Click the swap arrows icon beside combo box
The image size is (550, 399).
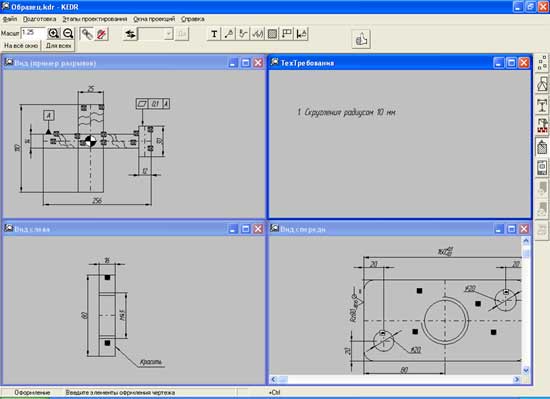point(130,34)
